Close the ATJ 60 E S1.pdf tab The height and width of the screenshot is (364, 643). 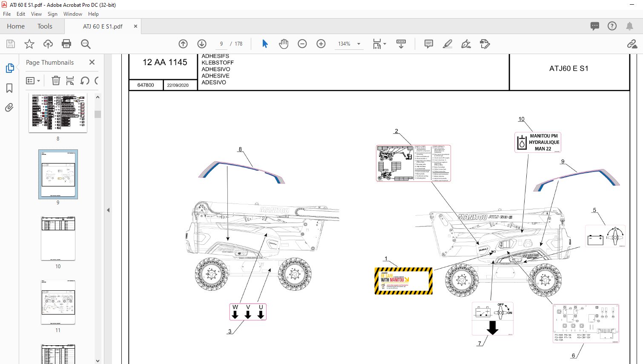coord(135,26)
